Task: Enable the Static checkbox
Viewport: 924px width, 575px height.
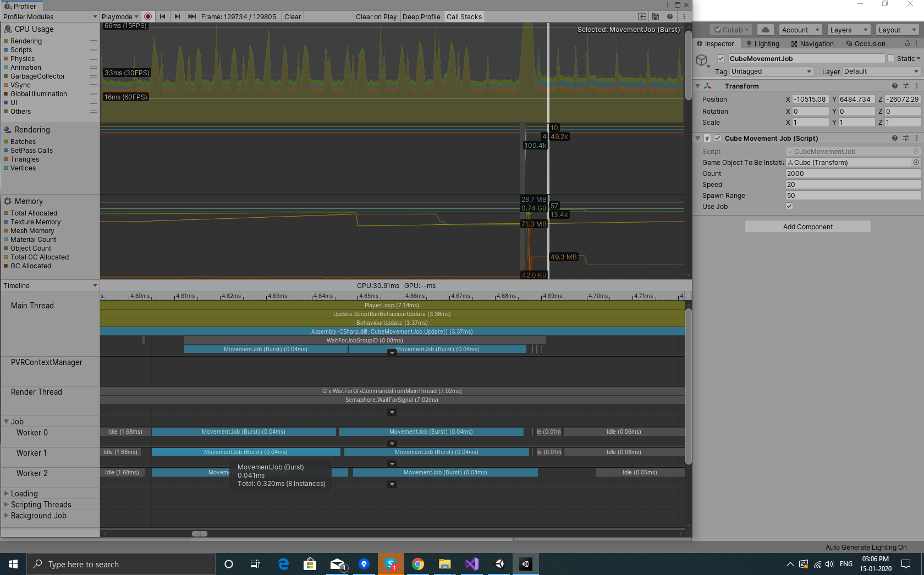Action: point(891,59)
